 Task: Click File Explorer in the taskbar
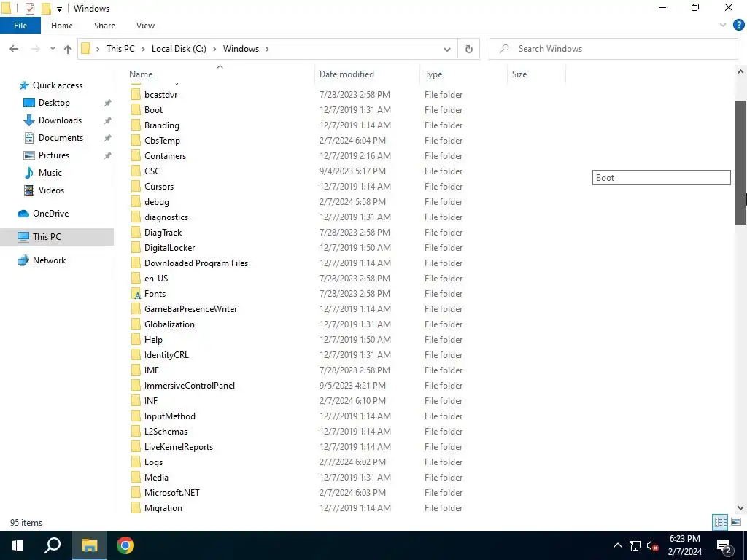coord(89,545)
